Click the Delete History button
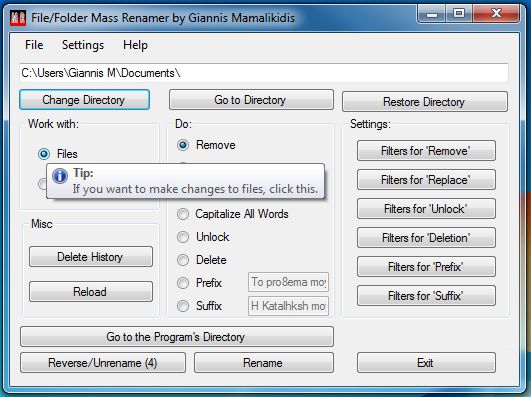 pos(91,257)
